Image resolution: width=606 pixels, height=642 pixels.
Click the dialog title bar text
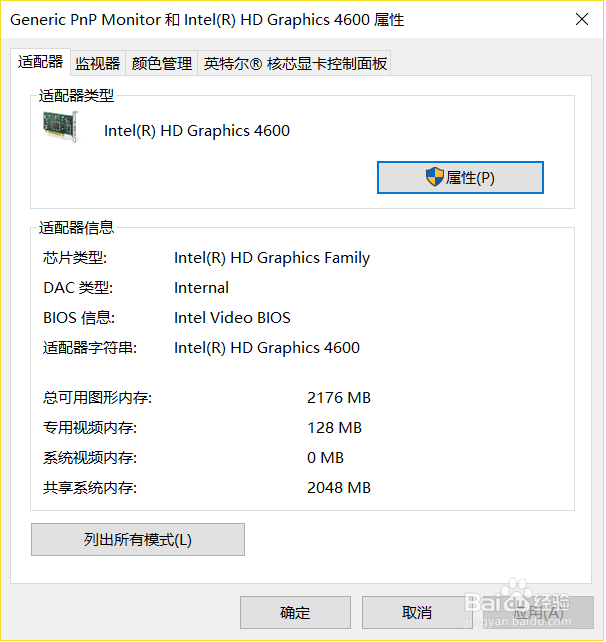point(207,20)
